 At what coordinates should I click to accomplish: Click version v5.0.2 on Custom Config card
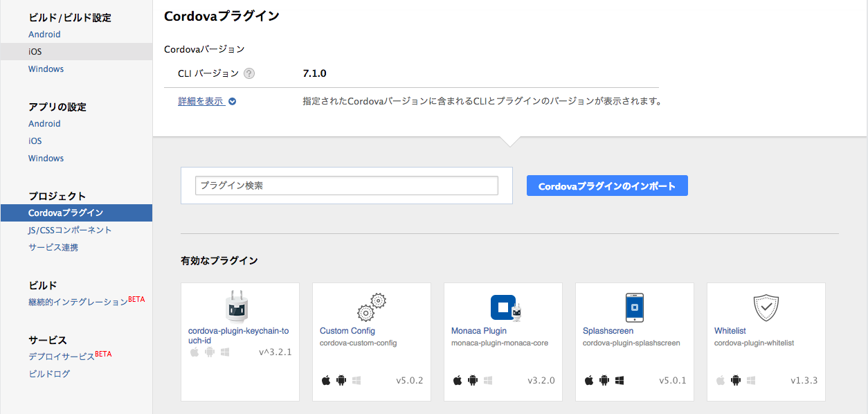[410, 380]
